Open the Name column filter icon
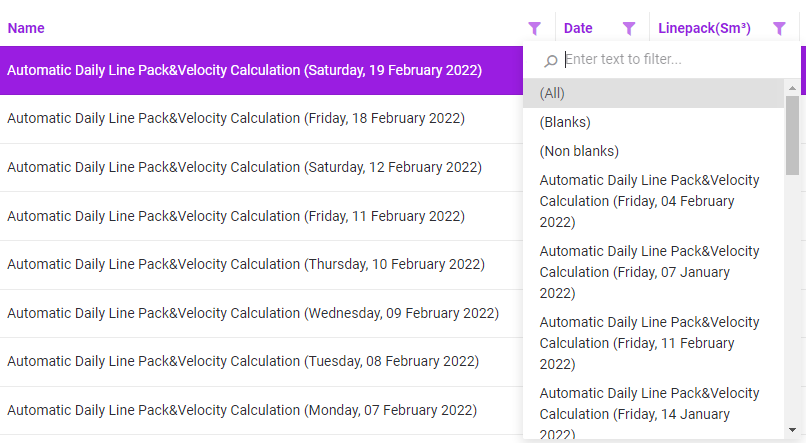Image resolution: width=806 pixels, height=443 pixels. click(x=535, y=29)
